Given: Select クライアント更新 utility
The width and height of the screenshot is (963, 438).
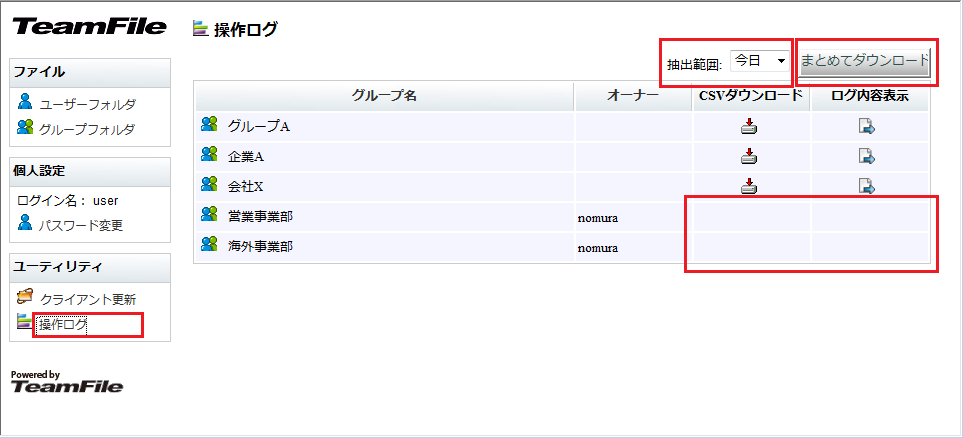Looking at the screenshot, I should pos(87,298).
